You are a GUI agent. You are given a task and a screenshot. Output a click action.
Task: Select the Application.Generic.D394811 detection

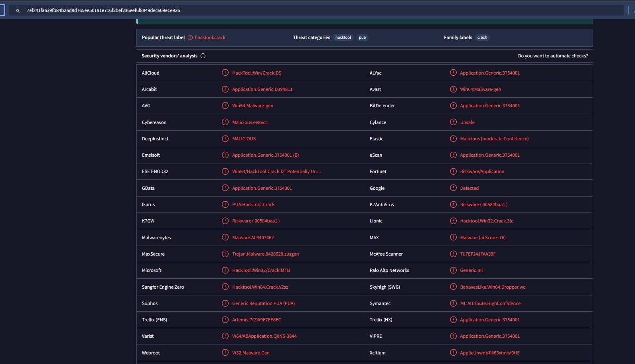click(x=262, y=89)
